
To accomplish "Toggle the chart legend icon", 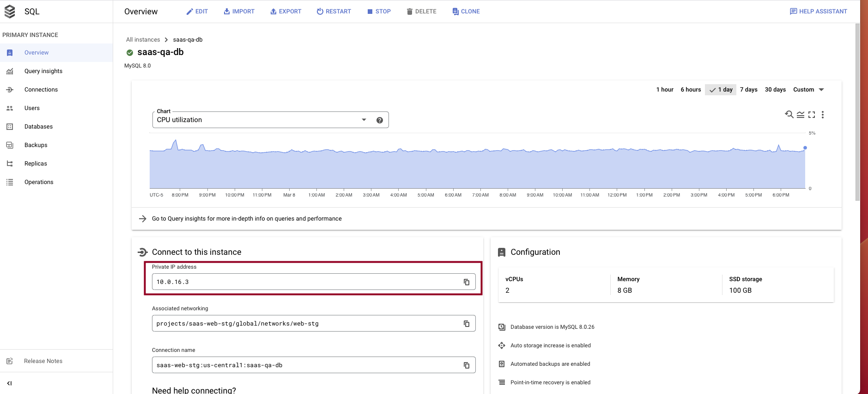I will (x=801, y=115).
